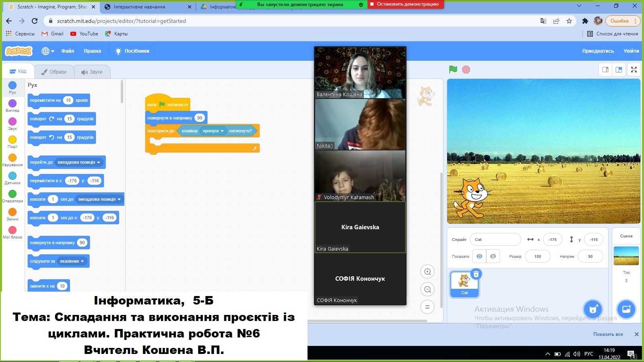Zoom in on the code workspace
The image size is (644, 362).
(427, 272)
